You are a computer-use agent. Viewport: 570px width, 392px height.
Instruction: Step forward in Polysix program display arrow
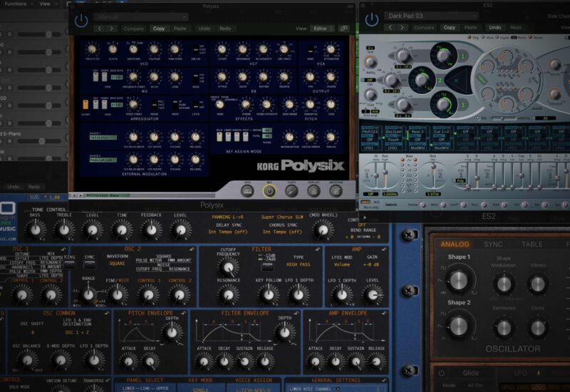click(81, 195)
